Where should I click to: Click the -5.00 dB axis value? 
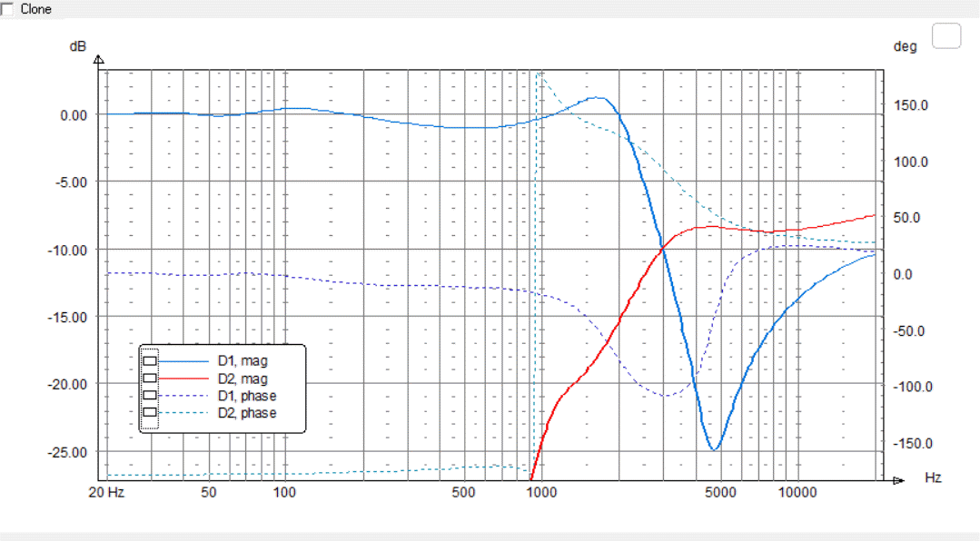(71, 182)
